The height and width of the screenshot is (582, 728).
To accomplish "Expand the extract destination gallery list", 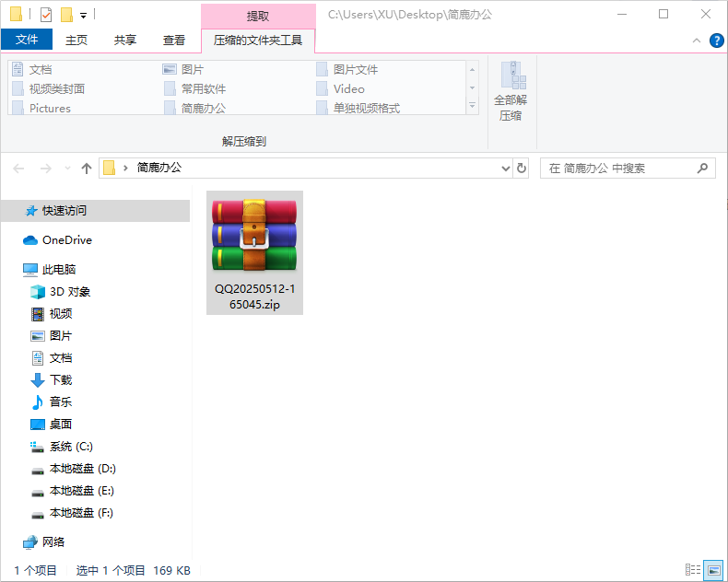I will point(472,106).
